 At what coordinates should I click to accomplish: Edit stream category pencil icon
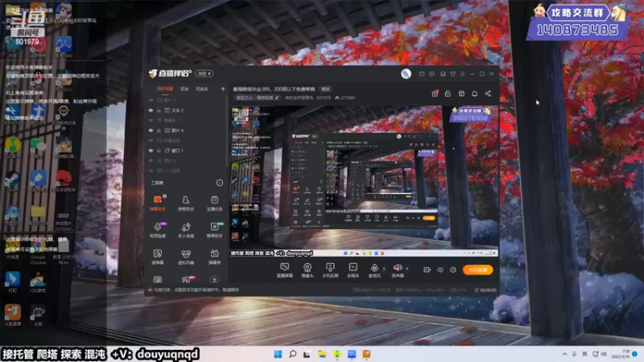(x=277, y=97)
